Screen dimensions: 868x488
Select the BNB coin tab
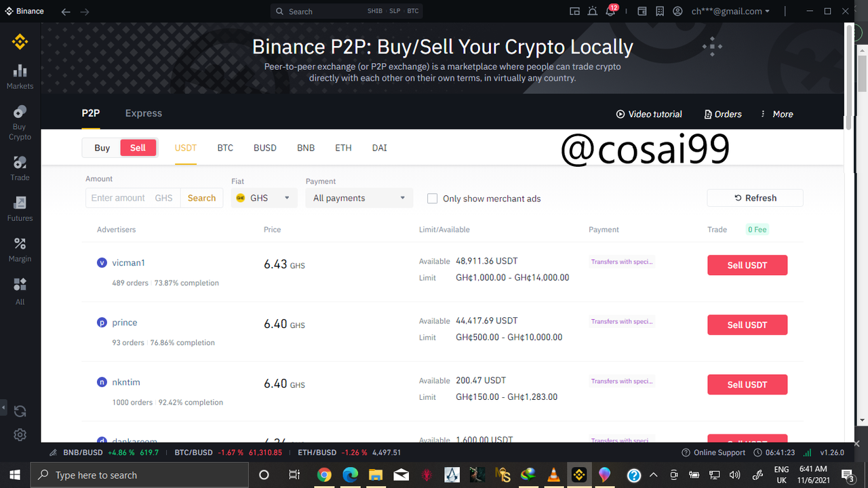(306, 148)
